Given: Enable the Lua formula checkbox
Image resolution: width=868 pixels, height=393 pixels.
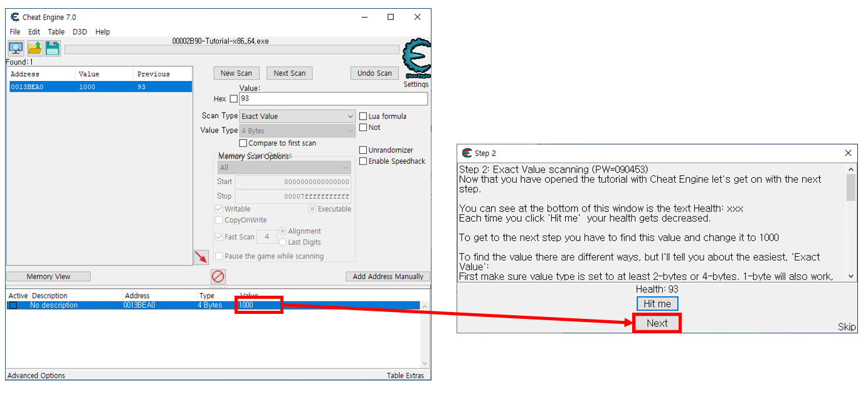Looking at the screenshot, I should point(363,116).
